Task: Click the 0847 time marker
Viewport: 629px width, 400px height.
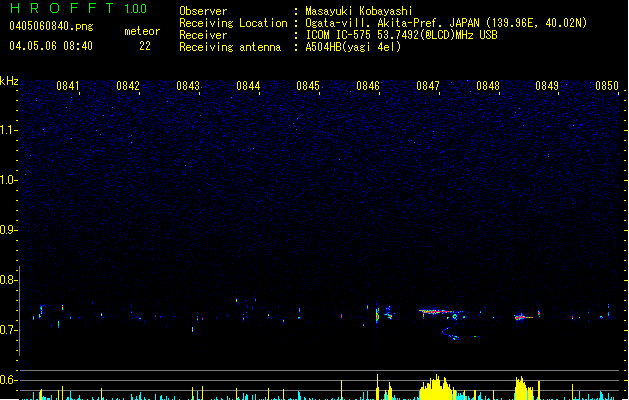Action: click(x=428, y=86)
